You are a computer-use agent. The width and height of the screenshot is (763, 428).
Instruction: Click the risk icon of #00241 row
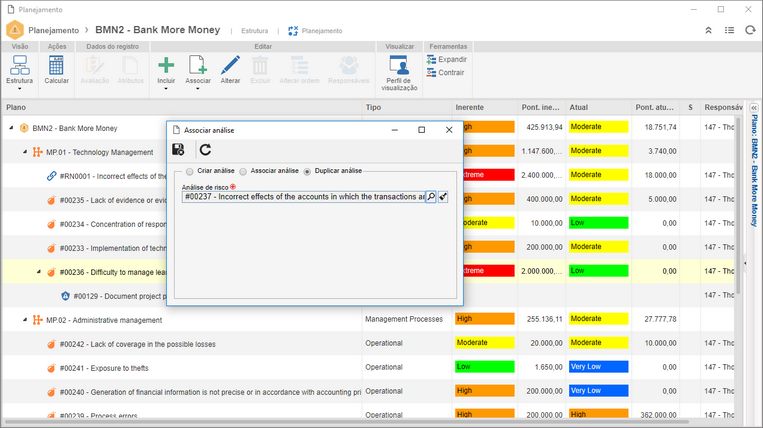(52, 368)
